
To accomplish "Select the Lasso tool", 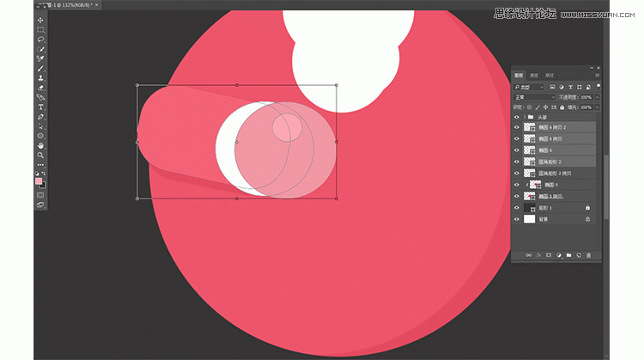I will [40, 40].
